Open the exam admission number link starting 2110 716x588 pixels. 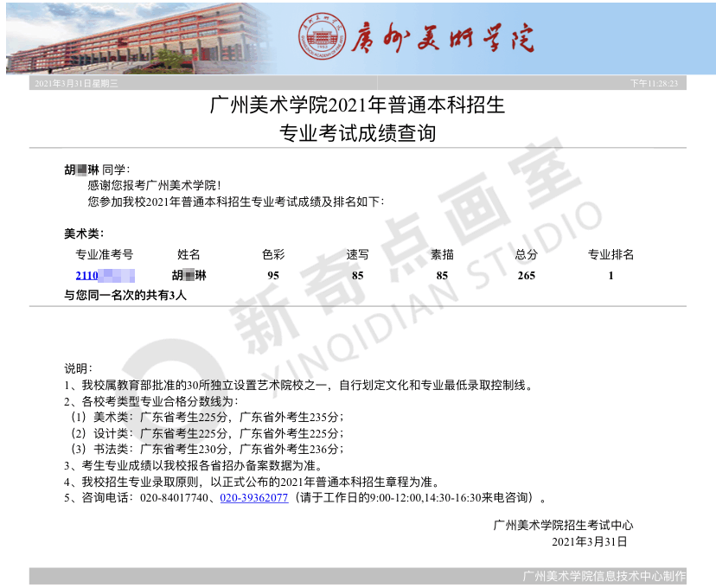pos(105,275)
